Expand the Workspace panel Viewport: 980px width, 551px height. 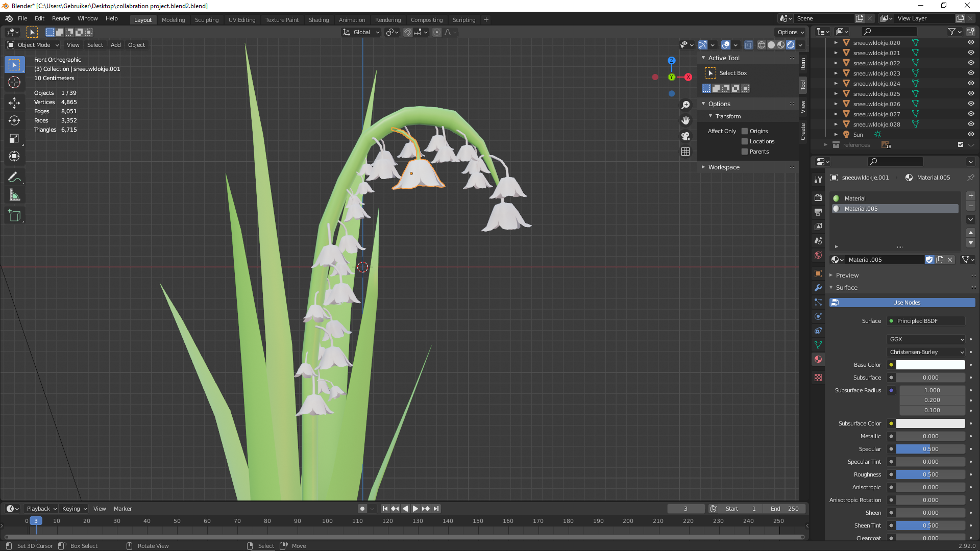[x=723, y=167]
